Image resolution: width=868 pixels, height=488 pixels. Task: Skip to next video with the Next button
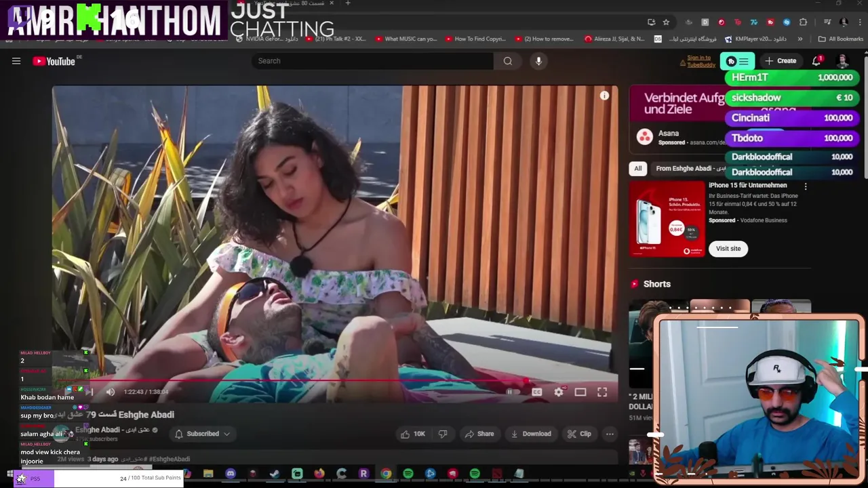(89, 392)
